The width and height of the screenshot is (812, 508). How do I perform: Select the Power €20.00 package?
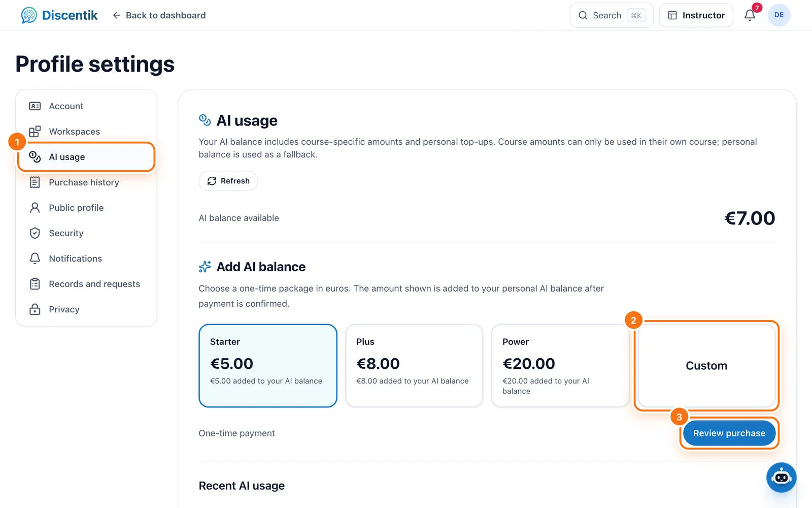(560, 366)
